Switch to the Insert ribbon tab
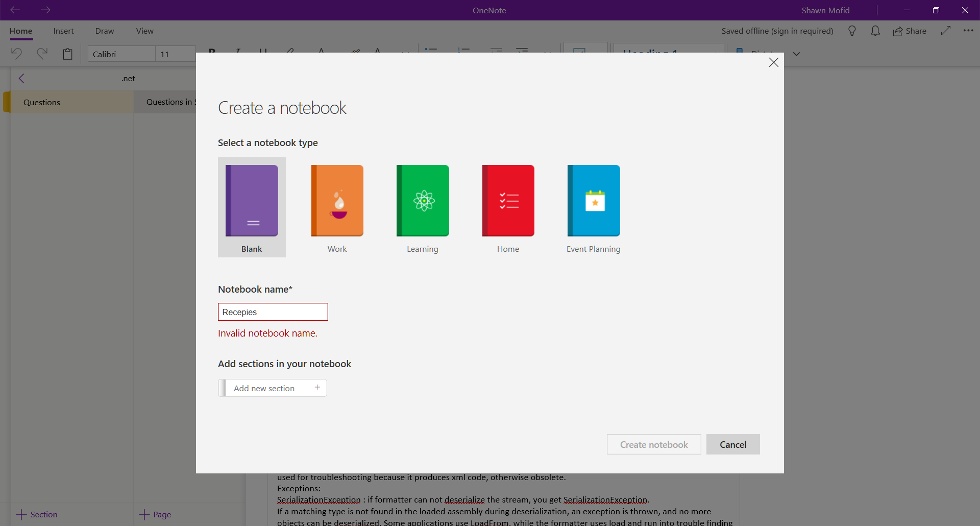Image resolution: width=980 pixels, height=526 pixels. click(64, 31)
